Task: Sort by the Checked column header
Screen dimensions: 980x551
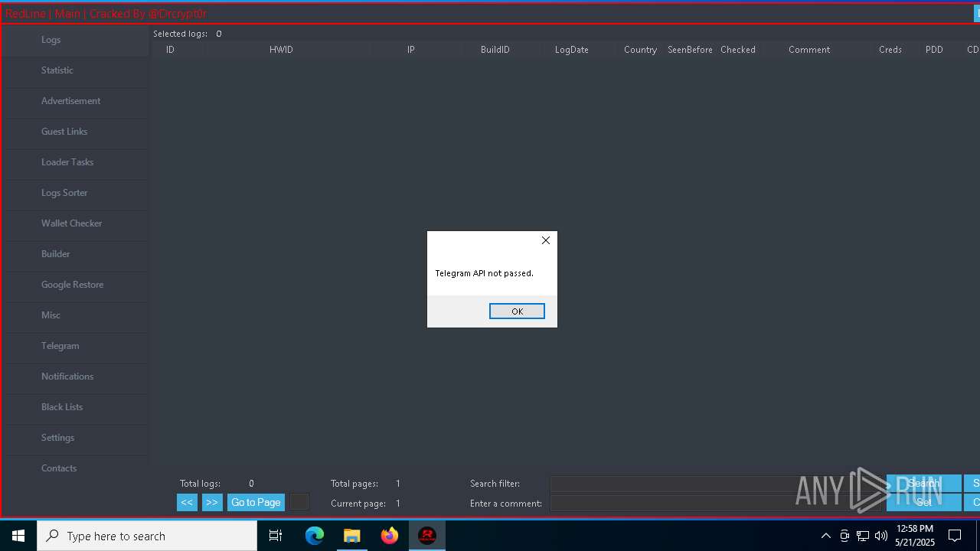Action: (738, 50)
